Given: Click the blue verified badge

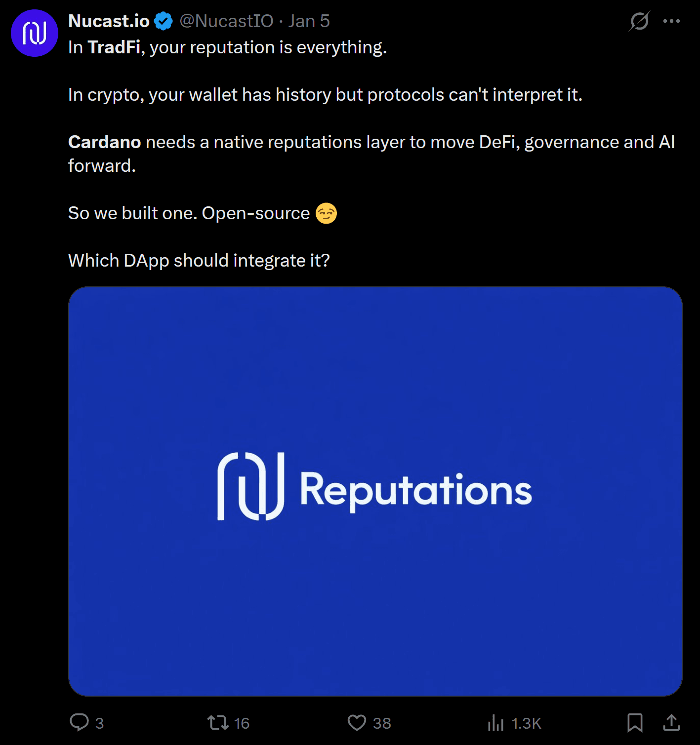Looking at the screenshot, I should [x=164, y=21].
